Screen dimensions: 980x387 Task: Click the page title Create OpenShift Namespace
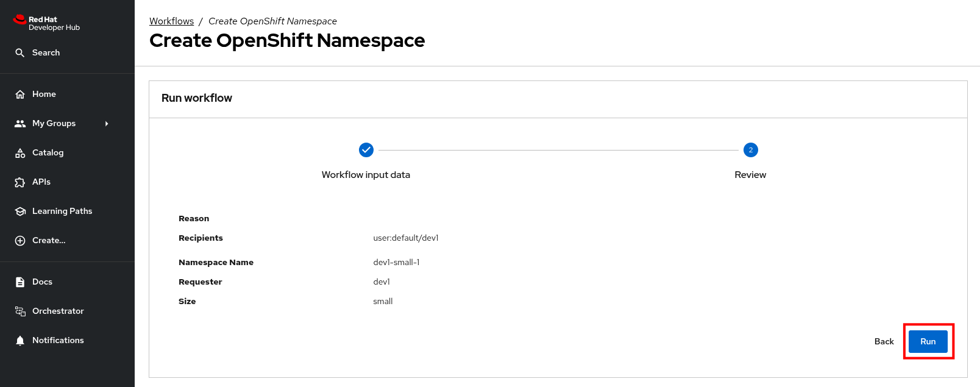287,40
